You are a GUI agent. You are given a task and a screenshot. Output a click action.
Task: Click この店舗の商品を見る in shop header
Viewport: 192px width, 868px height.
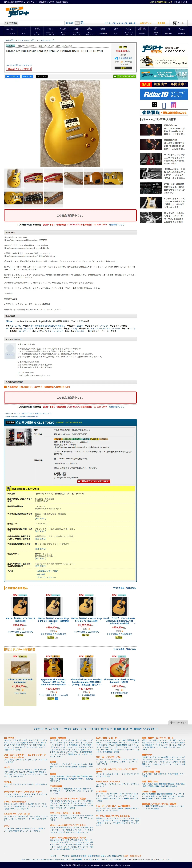point(73,423)
